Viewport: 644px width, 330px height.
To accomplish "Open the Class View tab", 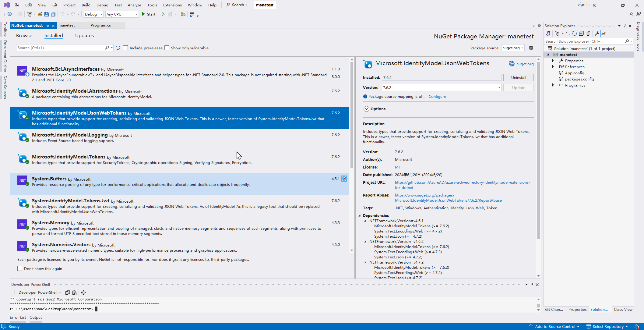I will pyautogui.click(x=623, y=309).
